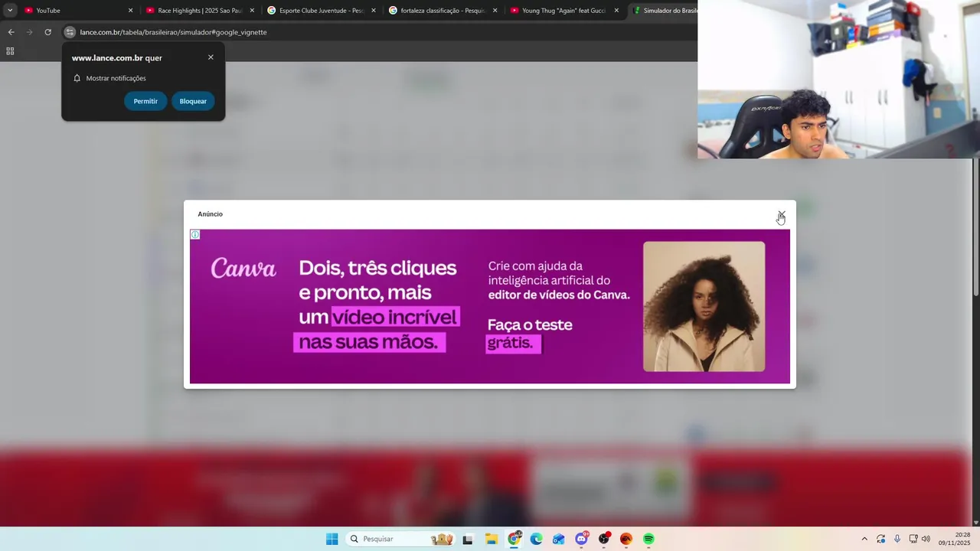980x551 pixels.
Task: Click the Canva logo in the ad
Action: click(x=243, y=268)
